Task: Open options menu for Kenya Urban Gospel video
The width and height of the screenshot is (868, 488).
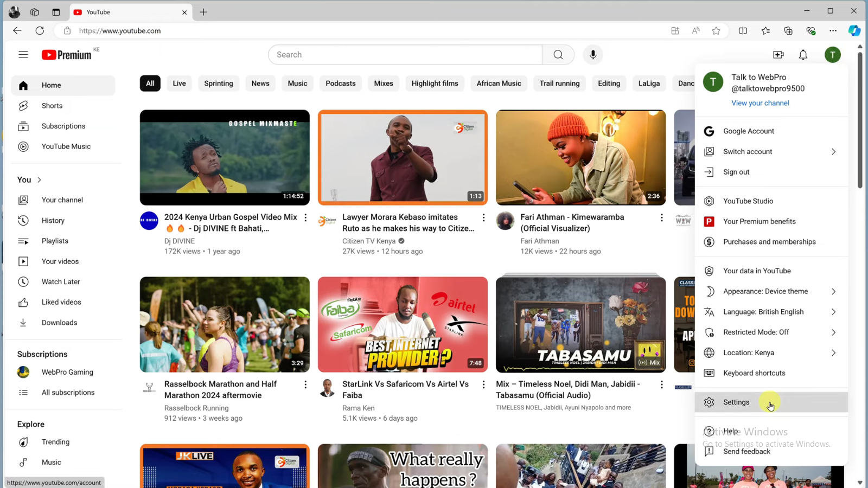Action: coord(305,217)
